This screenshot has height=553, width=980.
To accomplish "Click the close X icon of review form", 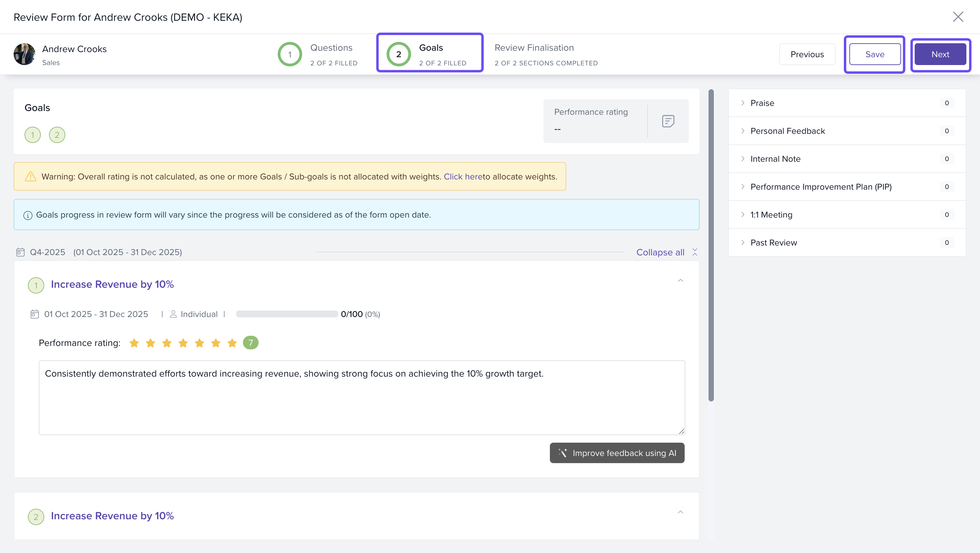I will point(958,17).
